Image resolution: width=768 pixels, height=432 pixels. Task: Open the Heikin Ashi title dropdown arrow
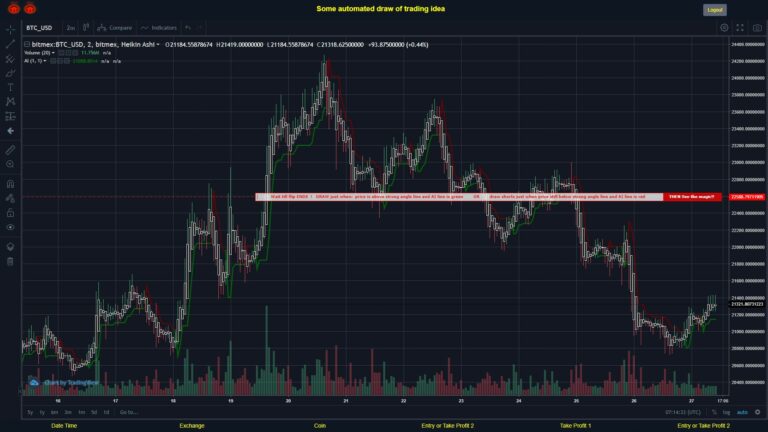pyautogui.click(x=158, y=45)
